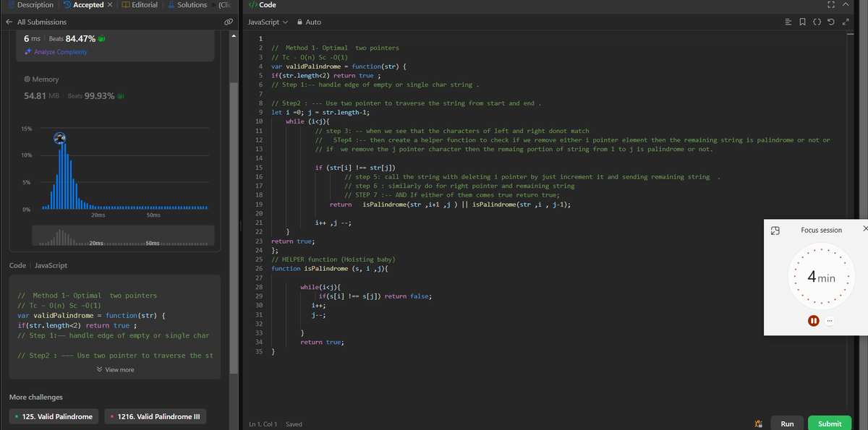Open the Solutions tab
This screenshot has width=868, height=430.
(187, 5)
